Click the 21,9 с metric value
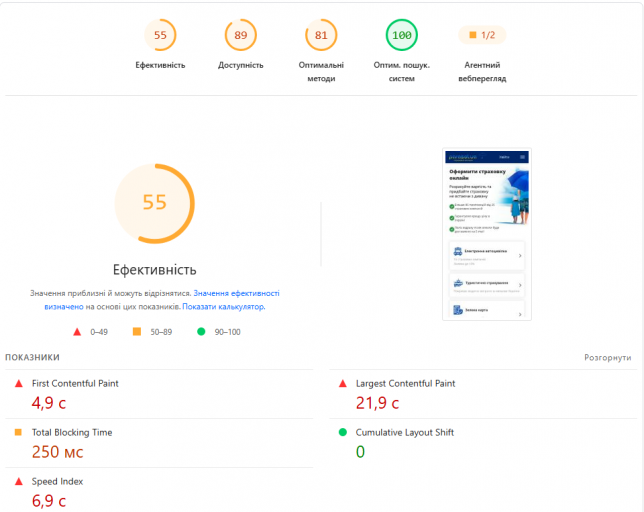Viewport: 644px width, 512px height. [x=377, y=403]
